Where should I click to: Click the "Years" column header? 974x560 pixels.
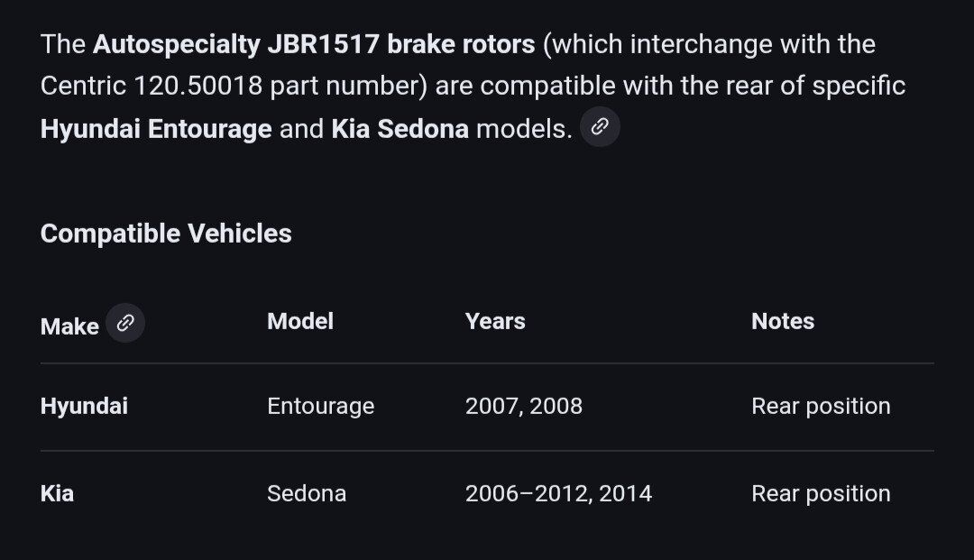pos(495,321)
